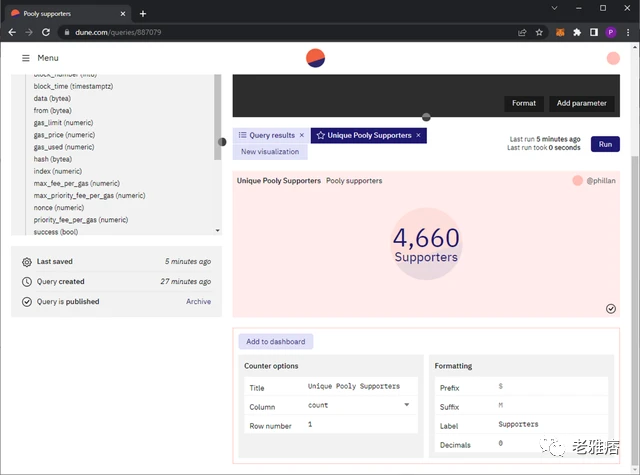Click the schema list scroll-down arrow
Screen dimensions: 640x475
(x=218, y=231)
